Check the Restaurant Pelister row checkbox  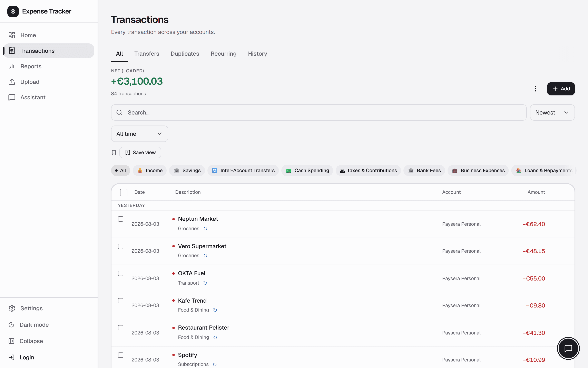pos(121,328)
